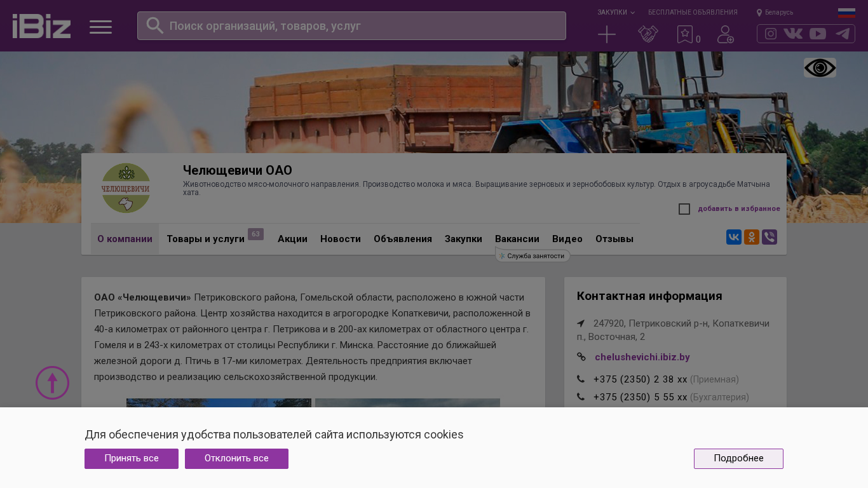Open the hamburger main menu
The width and height of the screenshot is (868, 488).
[x=100, y=27]
